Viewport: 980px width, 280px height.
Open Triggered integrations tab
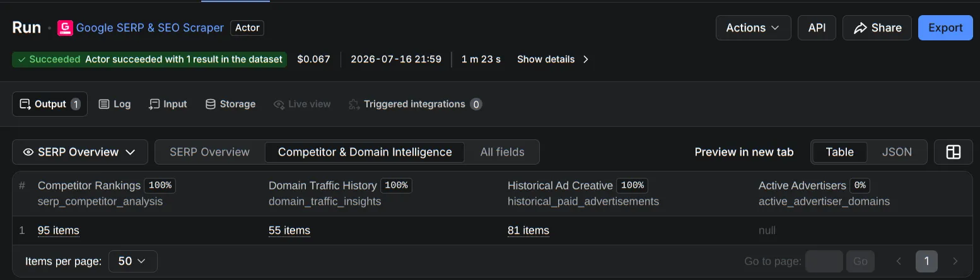[416, 104]
